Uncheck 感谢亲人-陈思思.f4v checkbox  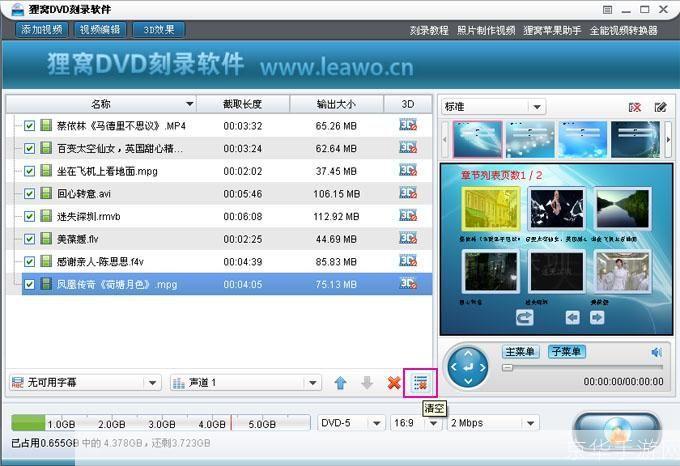click(x=29, y=262)
